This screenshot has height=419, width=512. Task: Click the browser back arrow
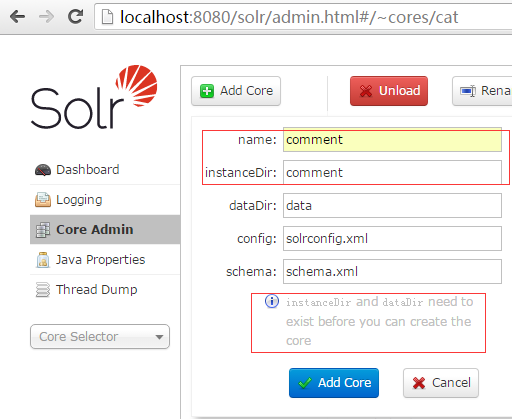17,17
